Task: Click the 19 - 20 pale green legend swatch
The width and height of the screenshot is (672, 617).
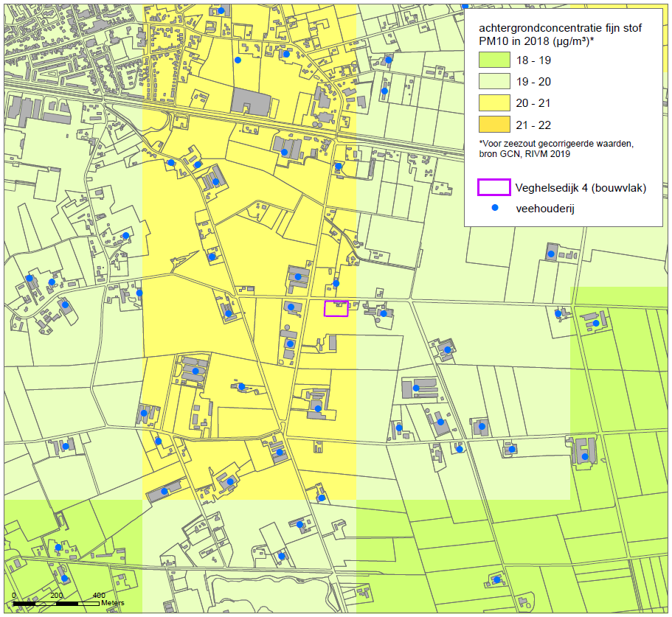Action: click(494, 81)
